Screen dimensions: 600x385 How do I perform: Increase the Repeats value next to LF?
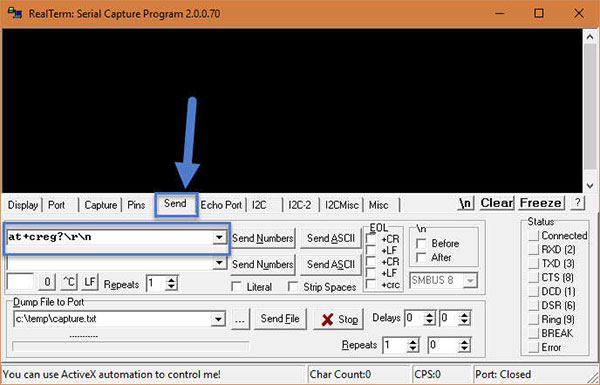172,280
